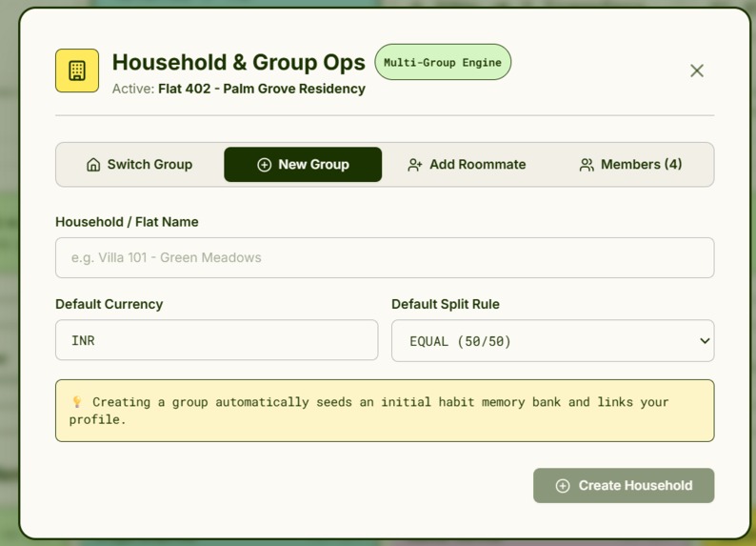Focus the Household / Flat Name field

(x=385, y=257)
